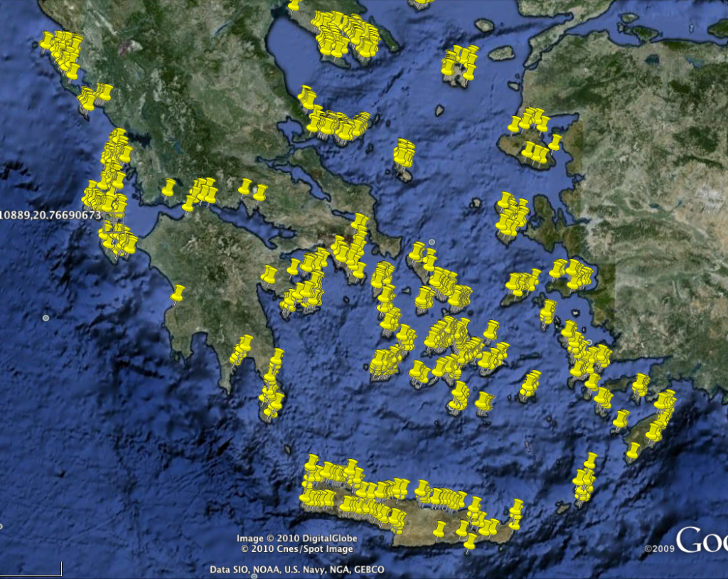
Task: Click the lone pushpin on western Peloponnese coast
Action: click(177, 292)
